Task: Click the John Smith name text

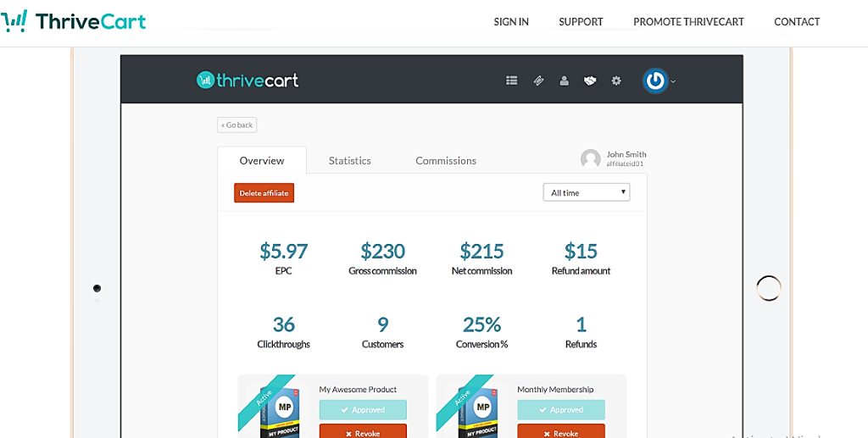Action: 626,154
